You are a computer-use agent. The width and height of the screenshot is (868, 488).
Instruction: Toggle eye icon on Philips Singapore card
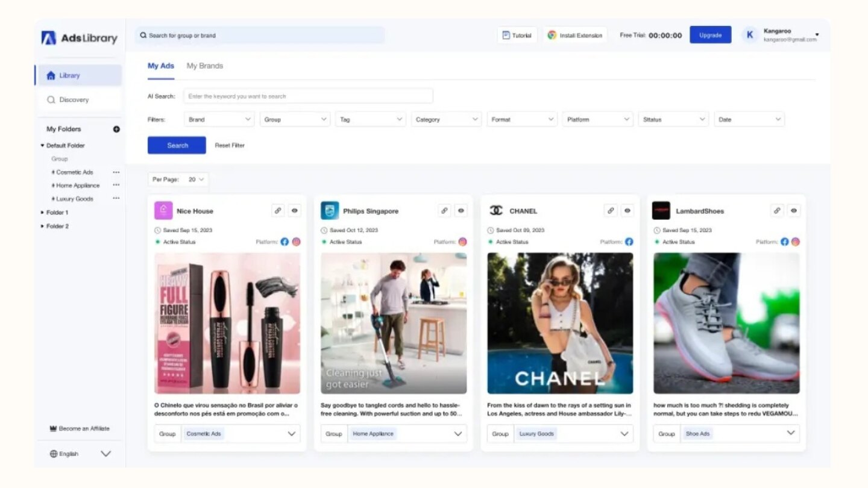pos(461,210)
